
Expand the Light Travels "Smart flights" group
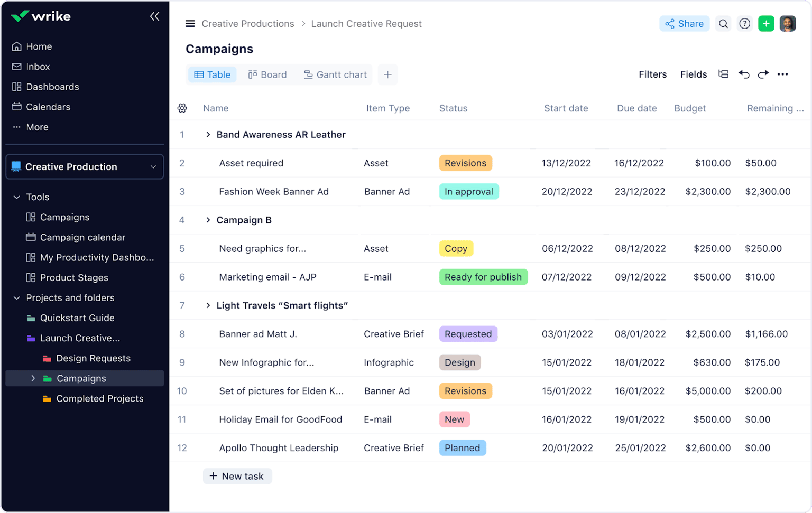208,305
